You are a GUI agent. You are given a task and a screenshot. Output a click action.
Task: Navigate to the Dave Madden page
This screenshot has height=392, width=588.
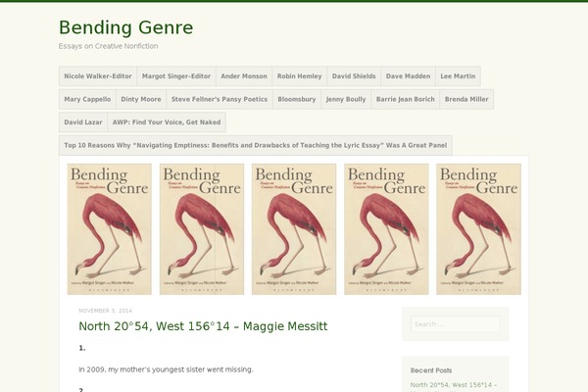coord(407,75)
